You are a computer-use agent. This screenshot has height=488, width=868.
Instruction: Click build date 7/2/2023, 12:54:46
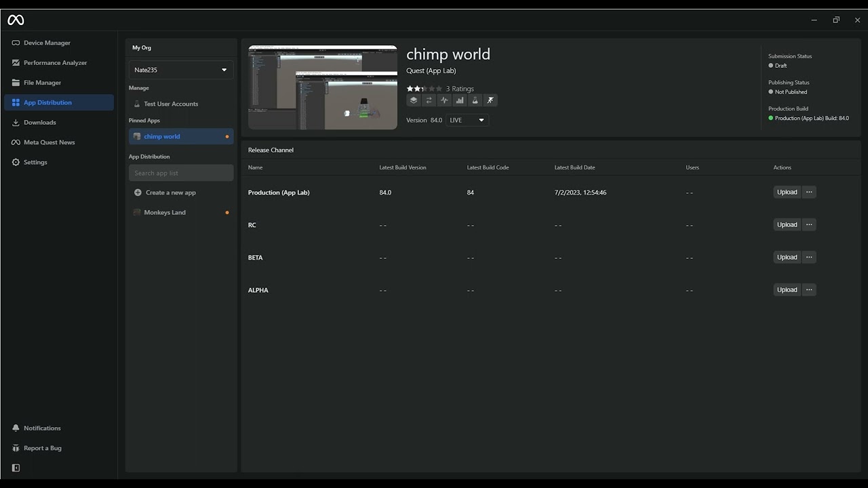point(580,192)
